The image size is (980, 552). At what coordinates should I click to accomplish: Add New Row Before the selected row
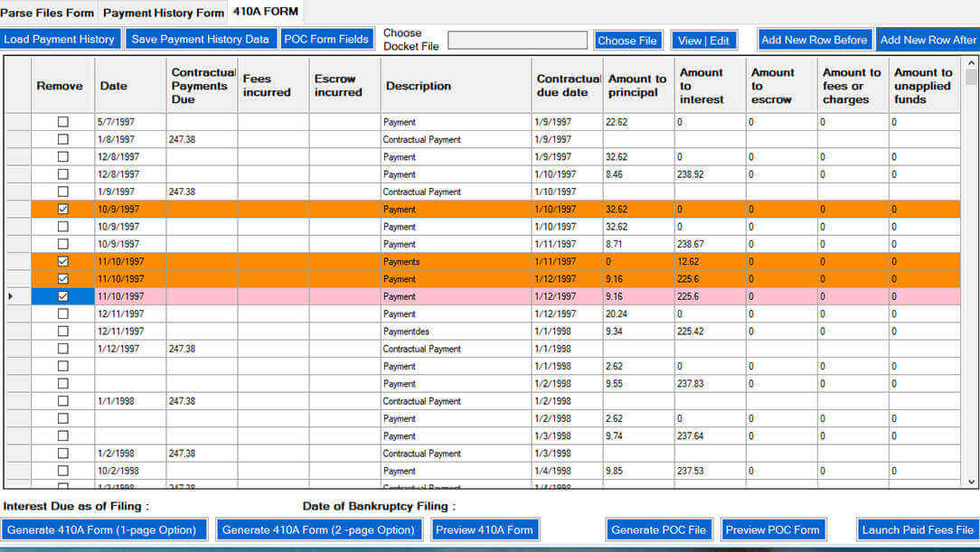pyautogui.click(x=814, y=39)
